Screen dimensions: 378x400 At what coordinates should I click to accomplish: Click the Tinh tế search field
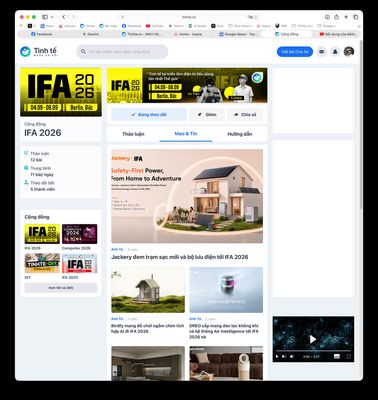(x=122, y=52)
